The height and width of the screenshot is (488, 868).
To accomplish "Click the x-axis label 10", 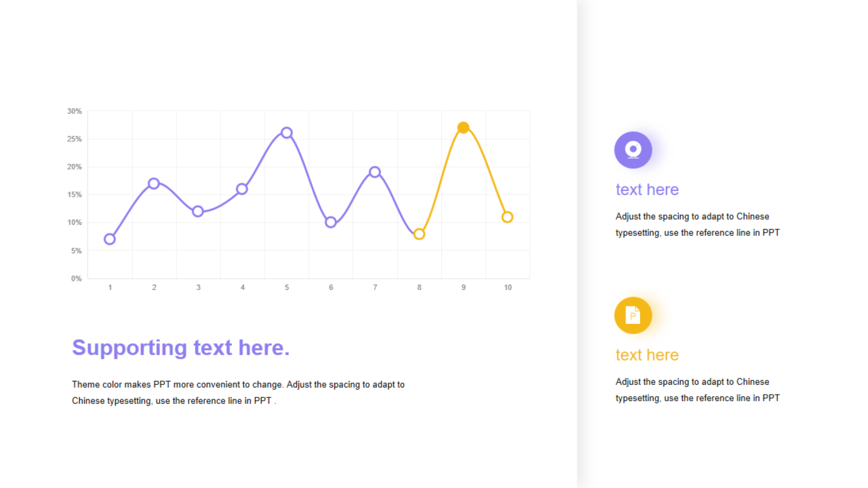I will (x=508, y=287).
